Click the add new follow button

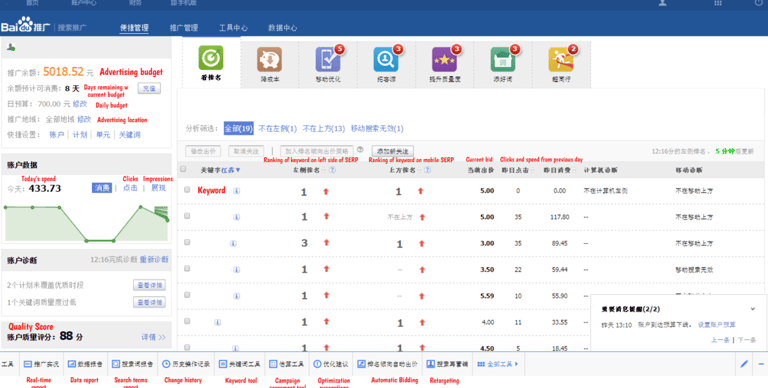[393, 151]
